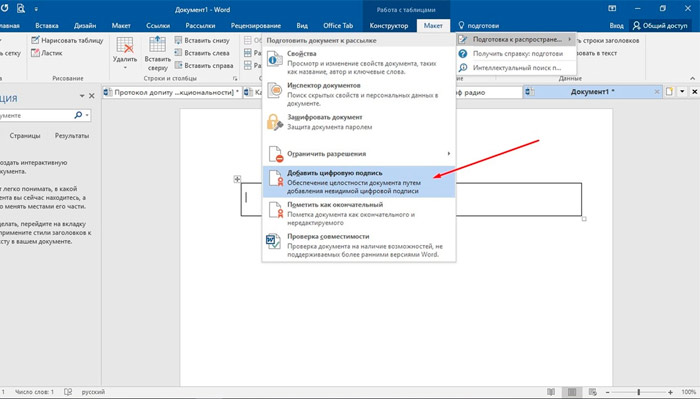The height and width of the screenshot is (400, 700).
Task: Click the Restrict Permissions (Ограничить разрешения) icon
Action: click(x=275, y=154)
